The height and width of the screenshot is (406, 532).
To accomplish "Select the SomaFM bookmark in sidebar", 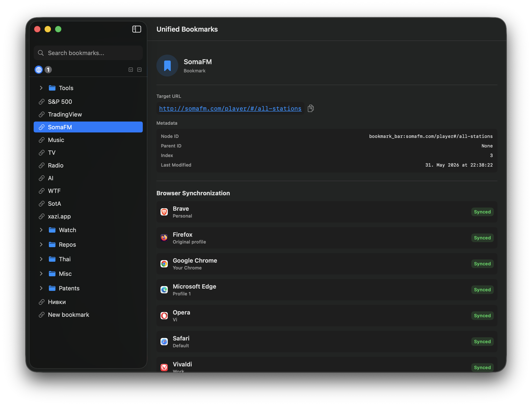I will (88, 127).
